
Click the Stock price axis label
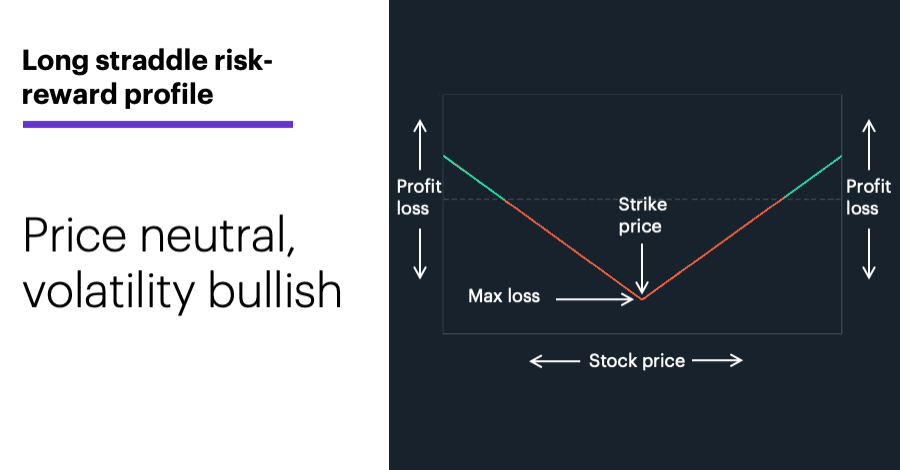point(637,361)
